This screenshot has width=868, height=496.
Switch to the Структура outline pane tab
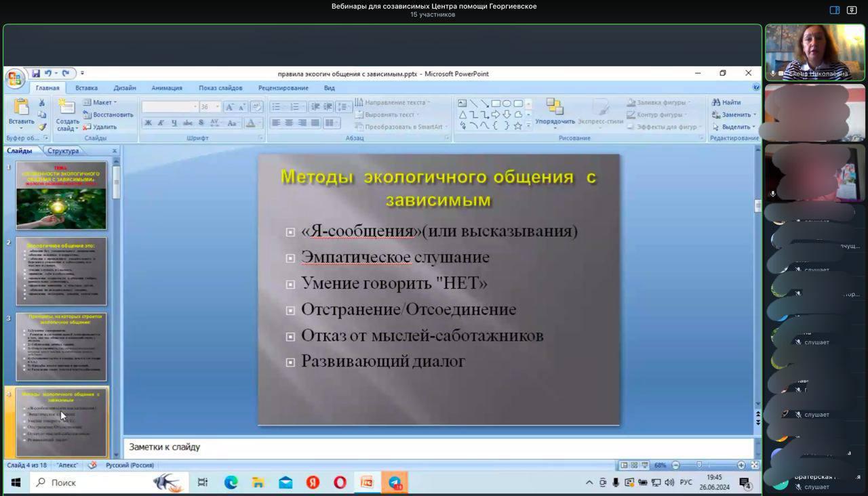[63, 151]
